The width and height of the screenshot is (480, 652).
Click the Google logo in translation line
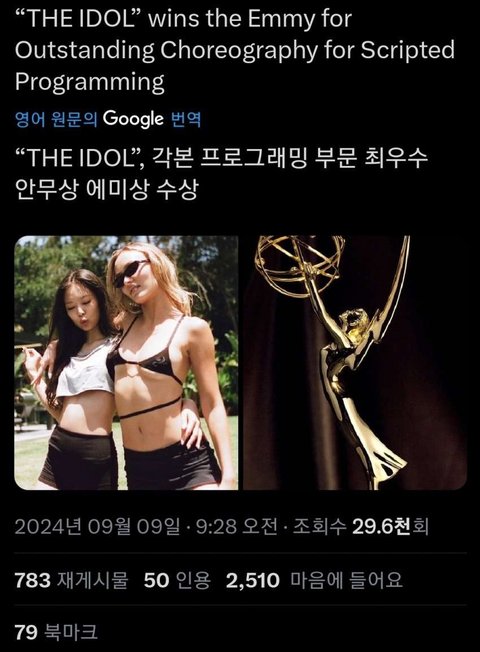pyautogui.click(x=133, y=119)
